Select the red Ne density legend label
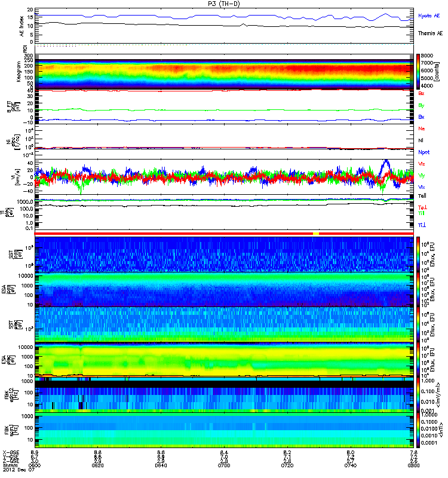448x478 pixels. point(422,128)
